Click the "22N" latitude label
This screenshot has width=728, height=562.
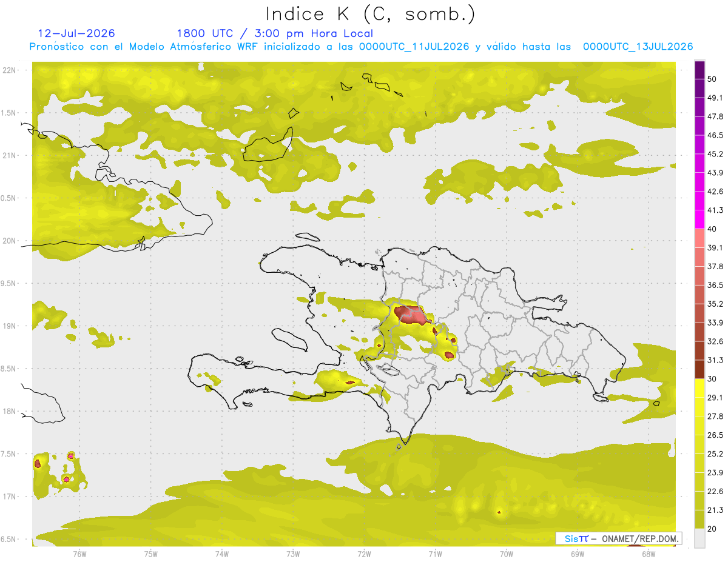pyautogui.click(x=10, y=70)
